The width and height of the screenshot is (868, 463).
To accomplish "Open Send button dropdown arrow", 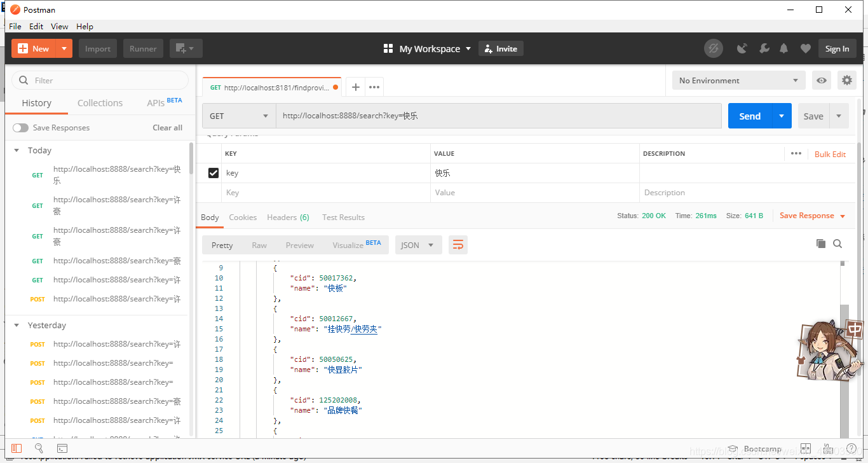I will (x=782, y=116).
